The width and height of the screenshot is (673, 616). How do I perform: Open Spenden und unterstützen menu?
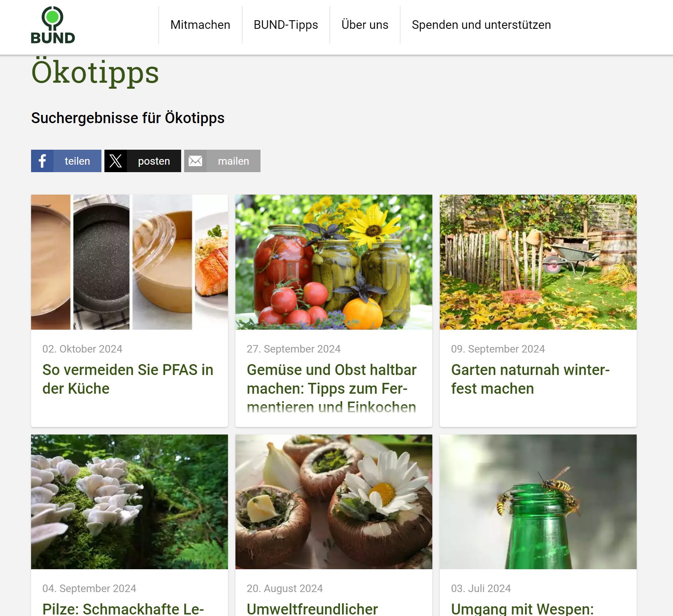click(481, 25)
